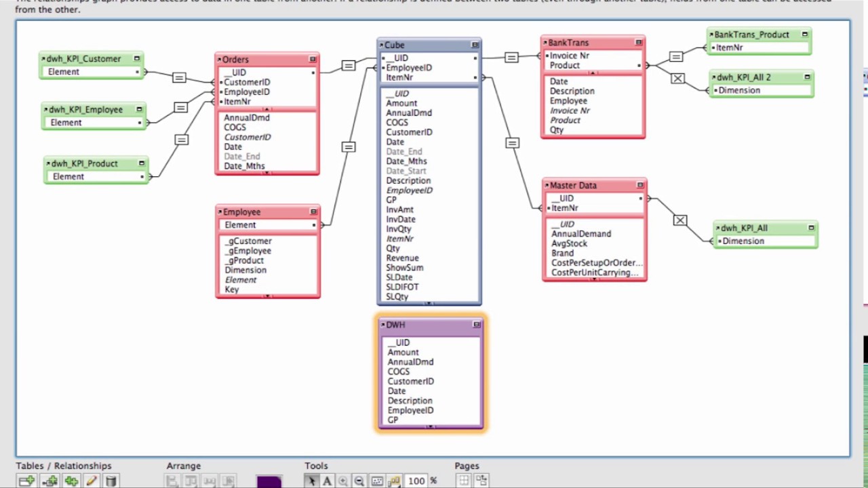
Task: Click the first Arrange alignment icon
Action: (172, 481)
